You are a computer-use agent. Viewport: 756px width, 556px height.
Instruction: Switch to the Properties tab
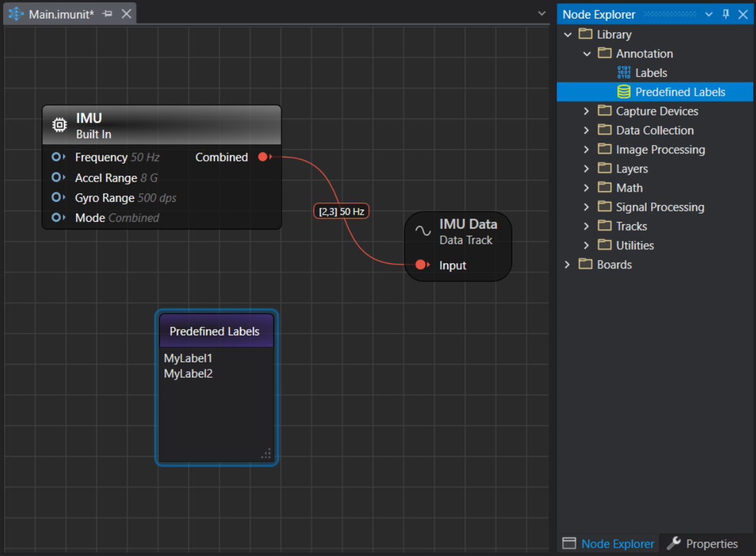[x=703, y=544]
